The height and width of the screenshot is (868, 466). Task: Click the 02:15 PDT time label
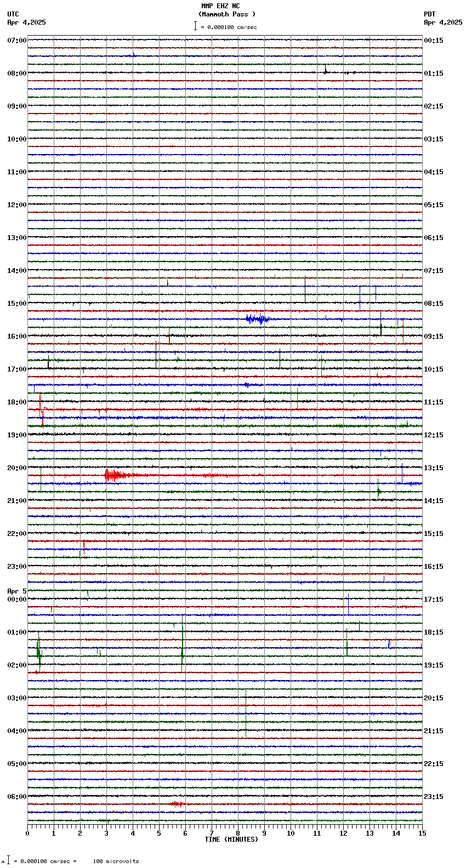(434, 106)
